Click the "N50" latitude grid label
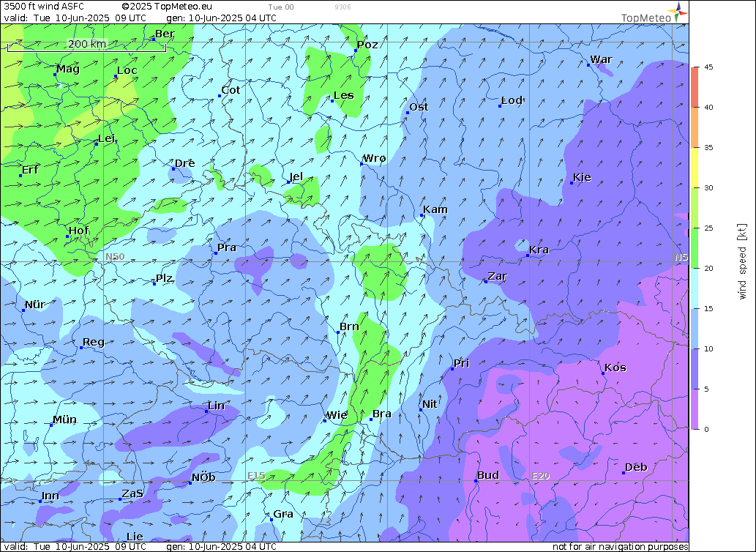This screenshot has height=552, width=756. coord(115,256)
